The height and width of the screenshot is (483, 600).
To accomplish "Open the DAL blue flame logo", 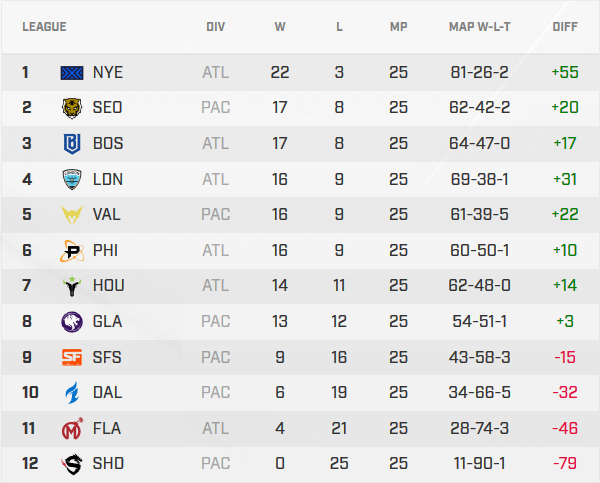I will tap(73, 393).
